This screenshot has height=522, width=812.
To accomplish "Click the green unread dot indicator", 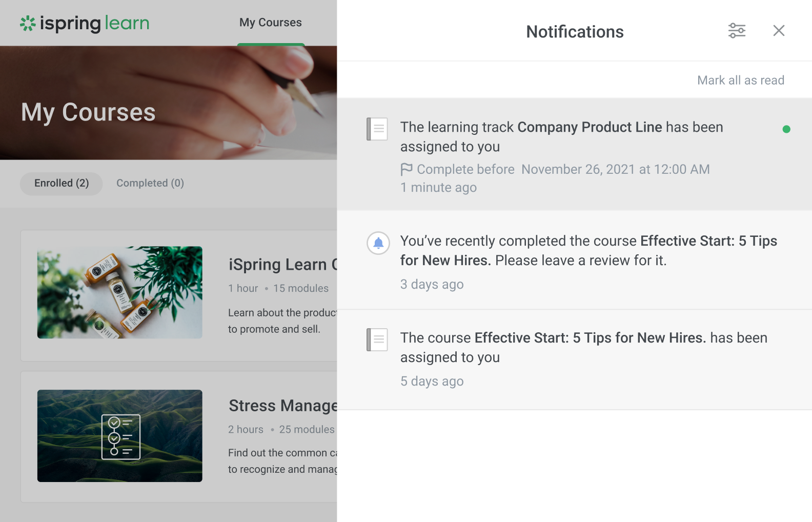I will (786, 129).
